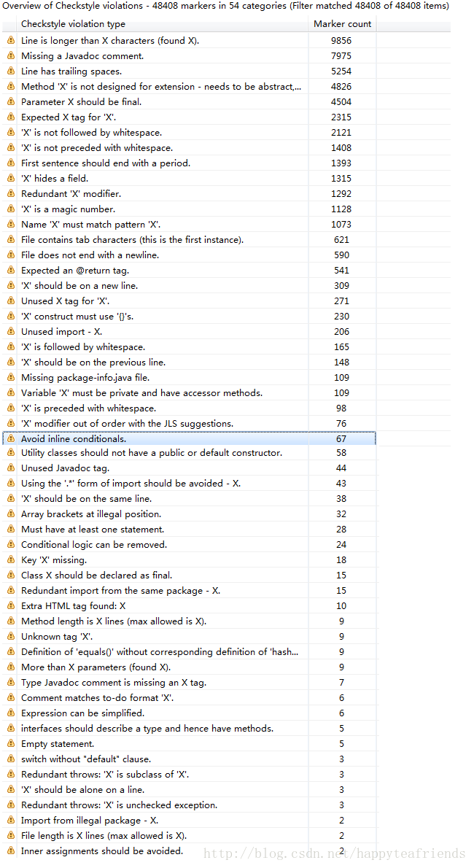Select ''X' is not preceded with whitespace.' row
Viewport: 474px width, 868px height.
point(190,148)
